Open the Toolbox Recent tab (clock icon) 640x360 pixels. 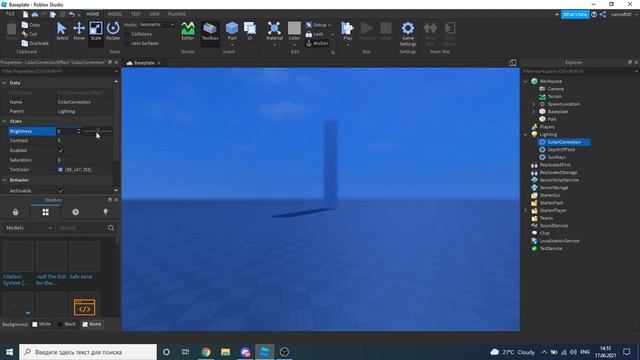pos(76,212)
